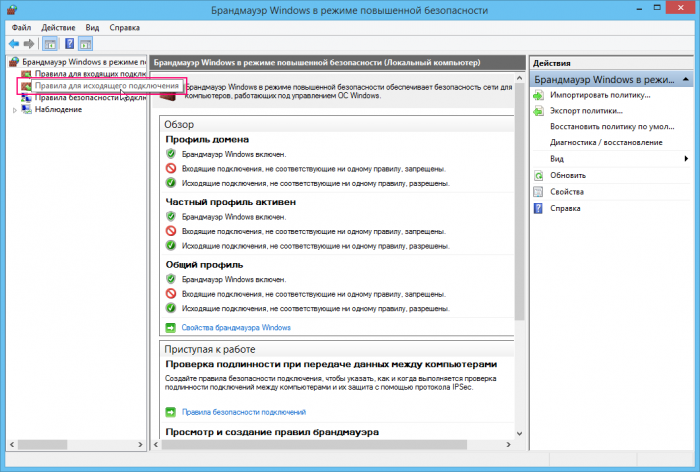Click the Экспорт политики icon
The image size is (700, 472).
click(539, 111)
